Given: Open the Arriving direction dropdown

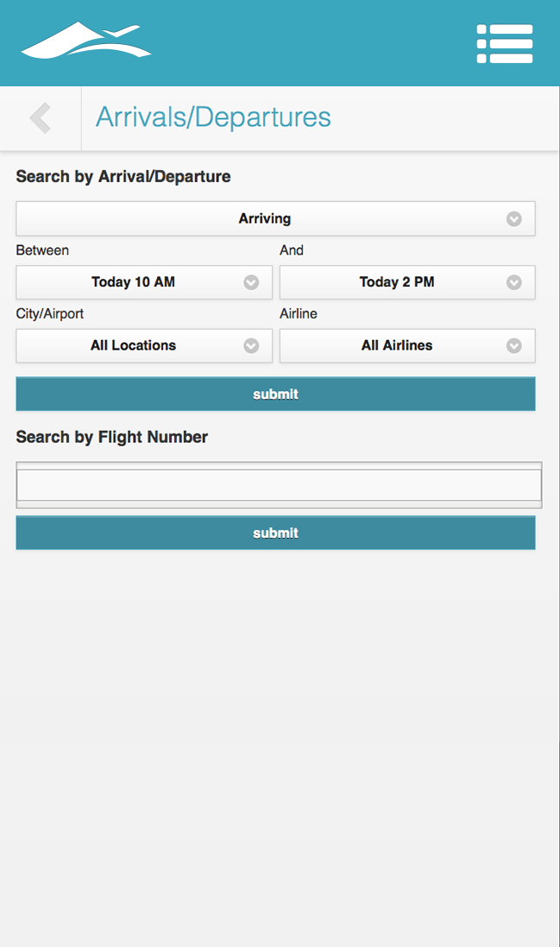Looking at the screenshot, I should tap(265, 219).
